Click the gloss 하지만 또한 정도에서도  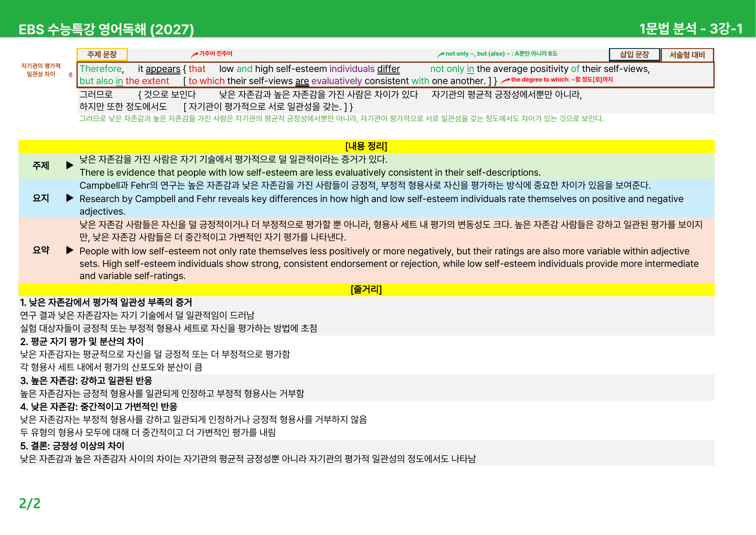click(123, 107)
